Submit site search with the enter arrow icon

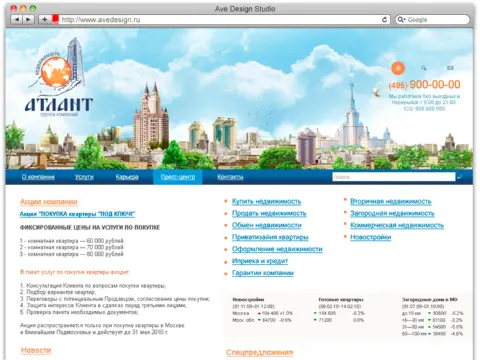pyautogui.click(x=460, y=177)
